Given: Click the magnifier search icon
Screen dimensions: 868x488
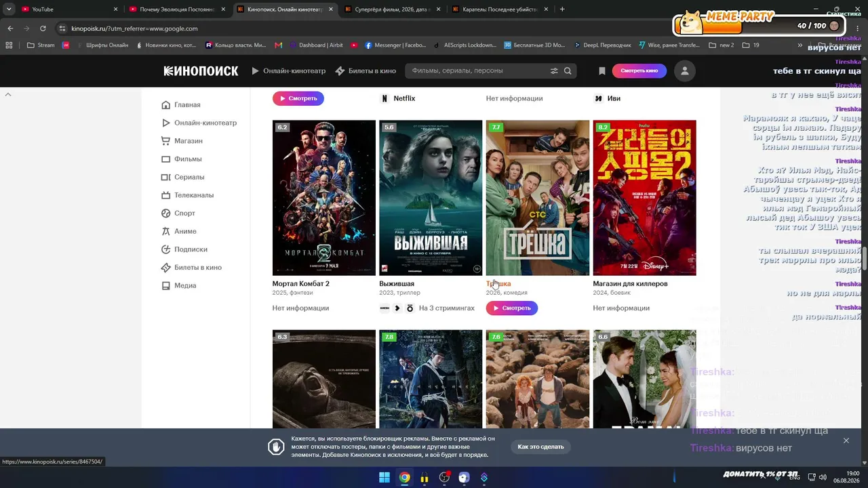Looking at the screenshot, I should coord(568,70).
